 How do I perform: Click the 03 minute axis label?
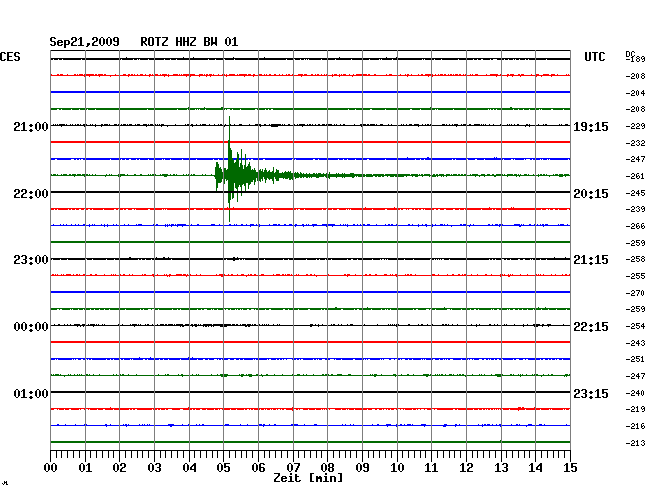(154, 467)
